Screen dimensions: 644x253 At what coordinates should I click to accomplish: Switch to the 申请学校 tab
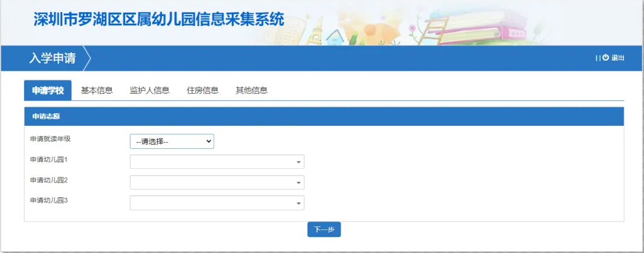tap(48, 91)
